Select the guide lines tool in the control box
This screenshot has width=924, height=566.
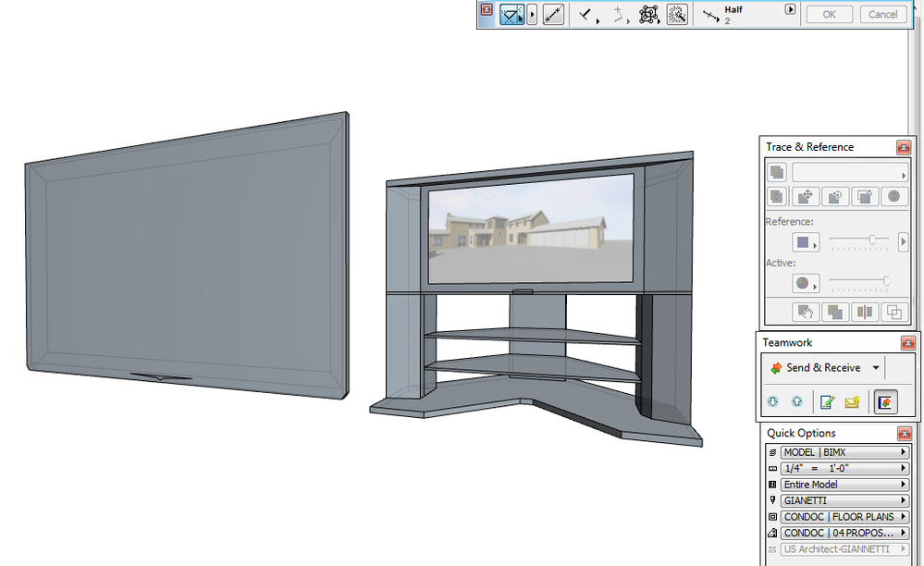(511, 14)
